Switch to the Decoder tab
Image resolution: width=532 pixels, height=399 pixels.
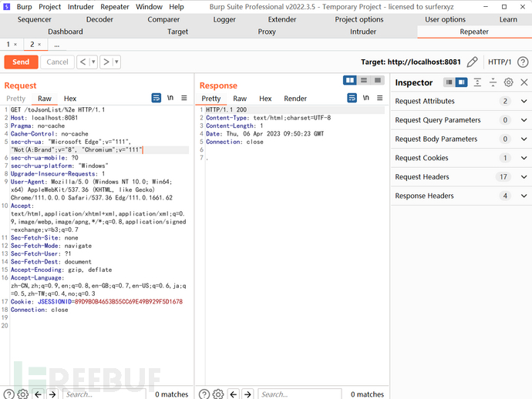coord(99,19)
